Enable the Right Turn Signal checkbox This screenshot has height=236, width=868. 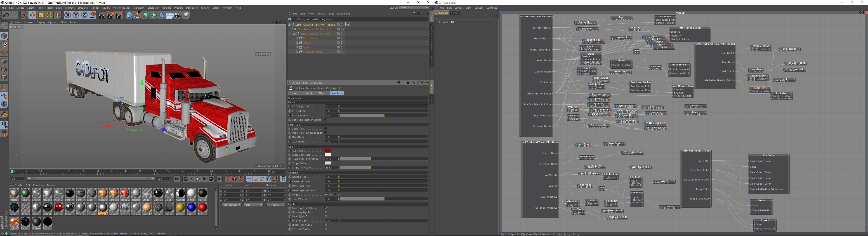click(x=326, y=225)
